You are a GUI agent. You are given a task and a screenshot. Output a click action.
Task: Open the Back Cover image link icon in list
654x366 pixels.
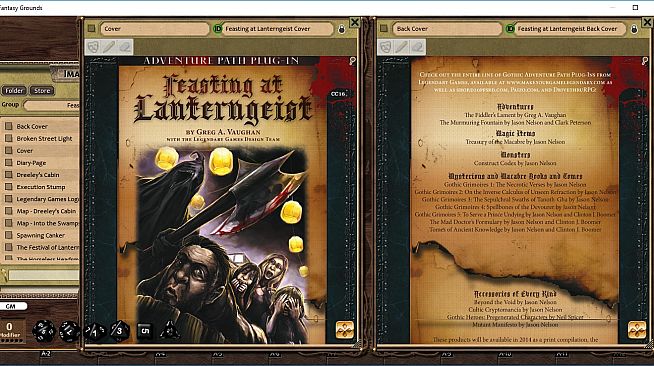(x=8, y=126)
